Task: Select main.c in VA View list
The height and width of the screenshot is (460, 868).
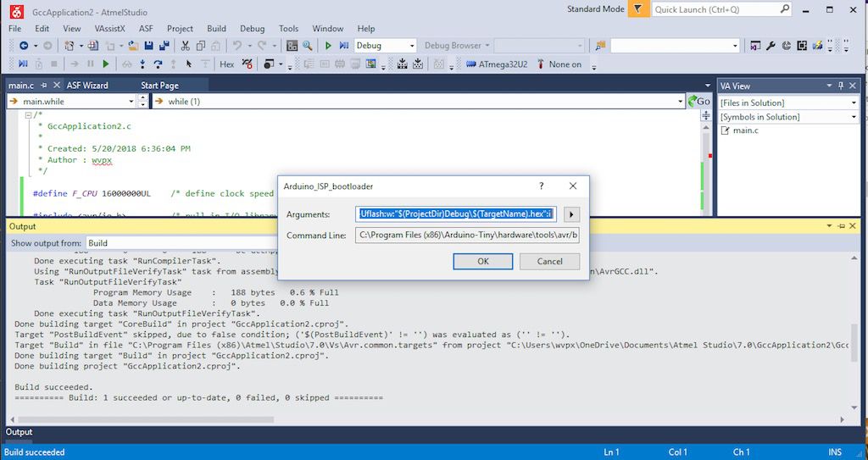Action: [745, 130]
